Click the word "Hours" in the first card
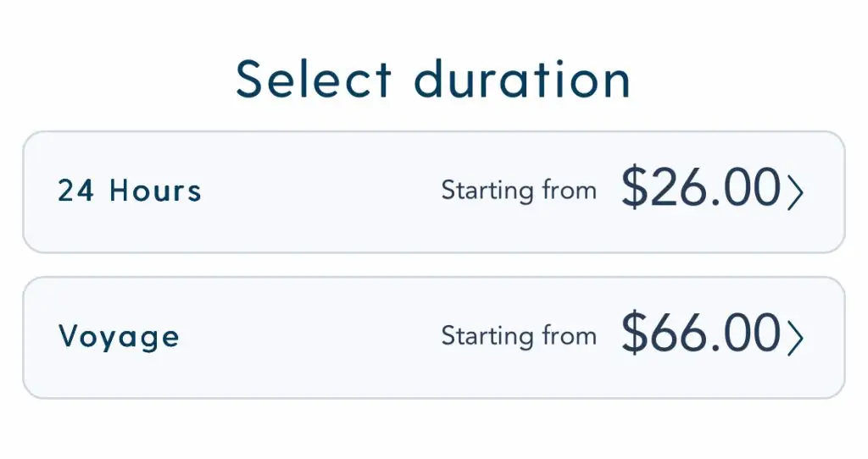 coord(156,191)
